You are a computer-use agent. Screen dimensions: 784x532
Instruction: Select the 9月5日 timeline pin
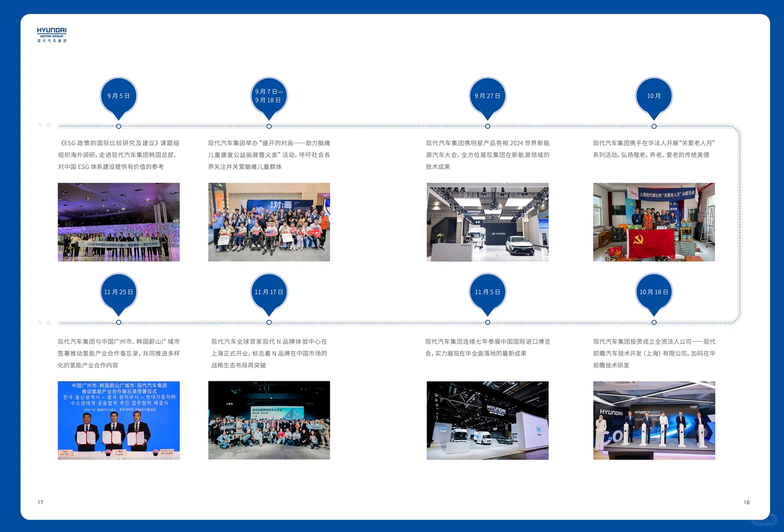point(119,98)
